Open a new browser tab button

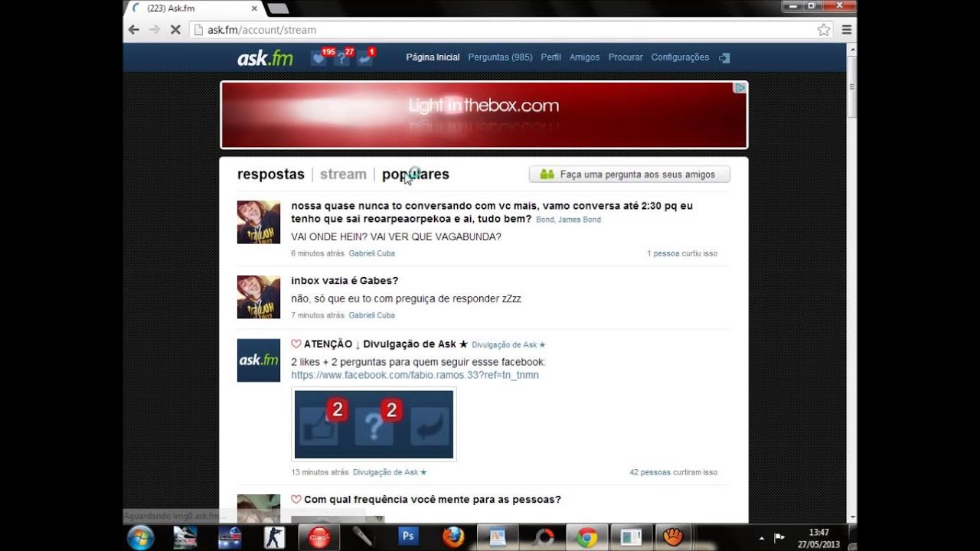coord(277,8)
